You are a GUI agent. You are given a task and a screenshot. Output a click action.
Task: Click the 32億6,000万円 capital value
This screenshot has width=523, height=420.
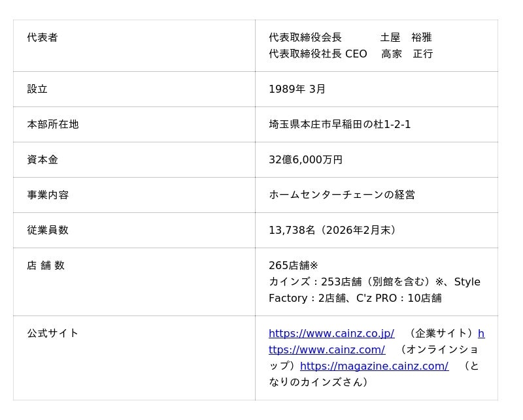305,159
